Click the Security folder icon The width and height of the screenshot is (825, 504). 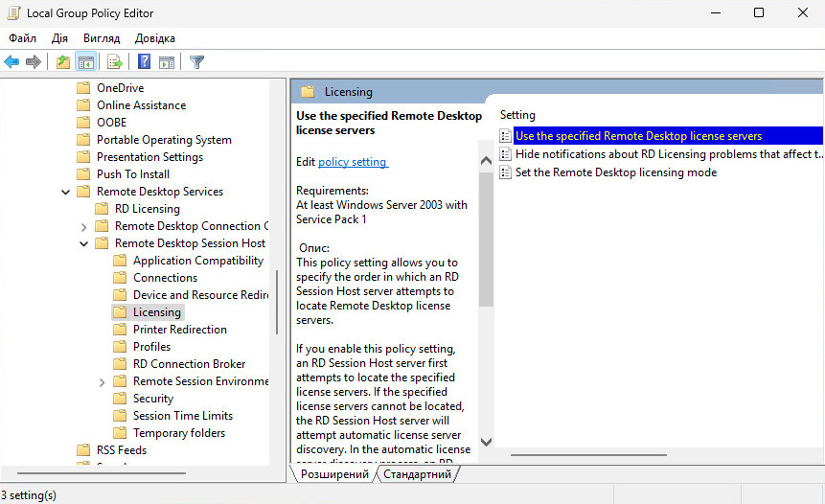120,399
